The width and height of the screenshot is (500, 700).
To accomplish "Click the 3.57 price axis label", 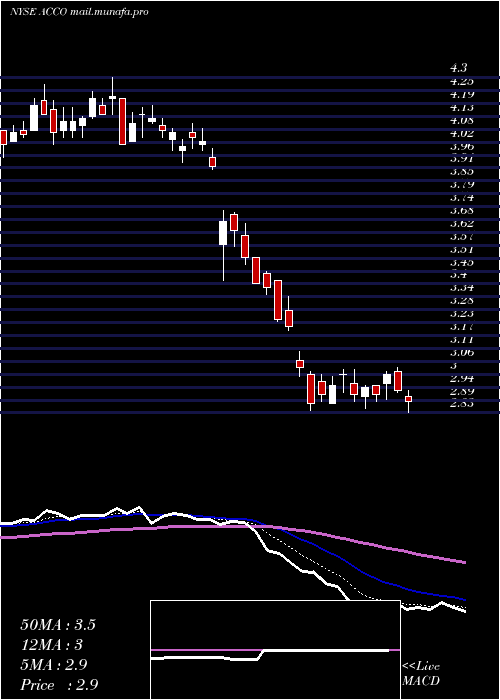I will [x=462, y=237].
